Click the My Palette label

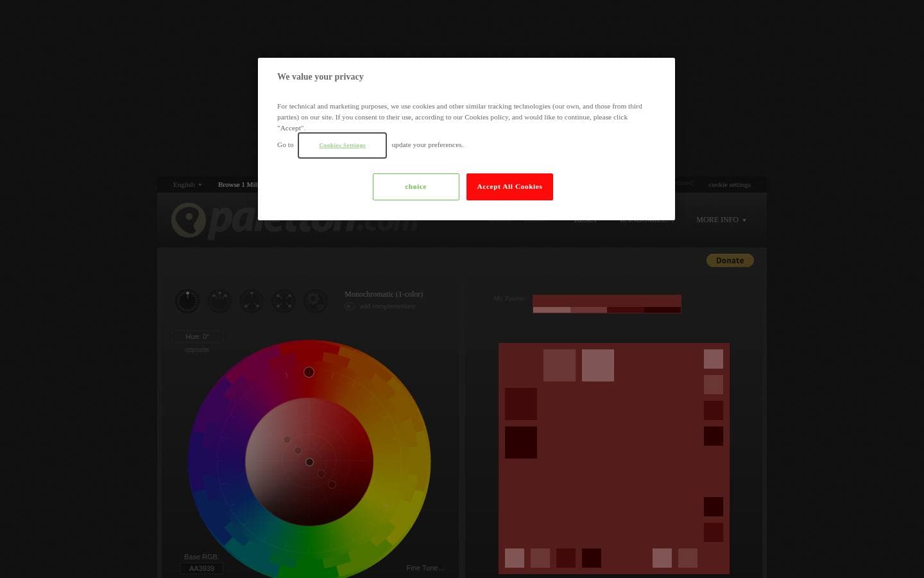pos(509,298)
